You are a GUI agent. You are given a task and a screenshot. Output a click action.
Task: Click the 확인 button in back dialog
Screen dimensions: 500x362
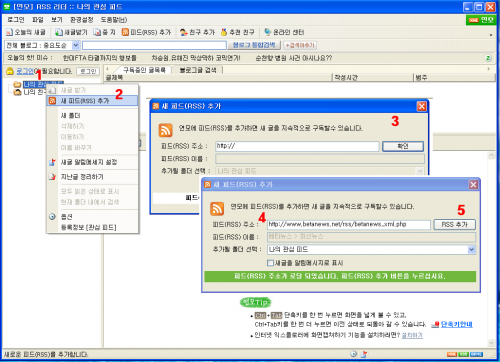coord(403,146)
